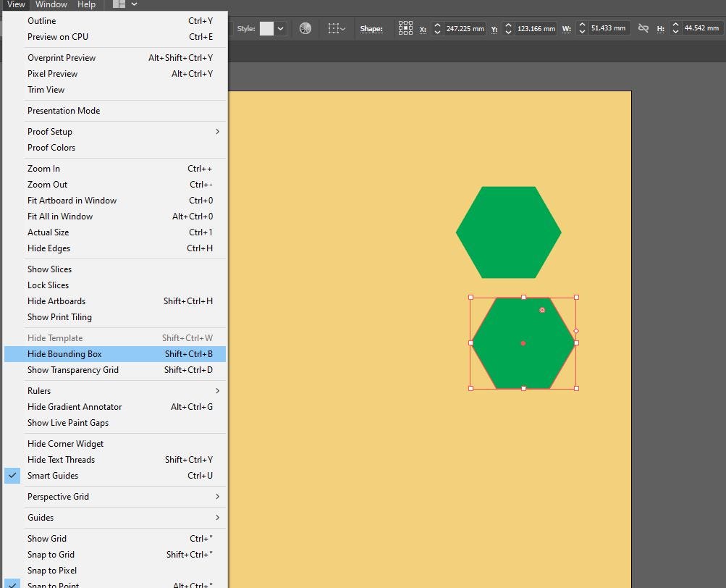Click the arrange documents layout icon
This screenshot has width=726, height=588.
tap(119, 4)
